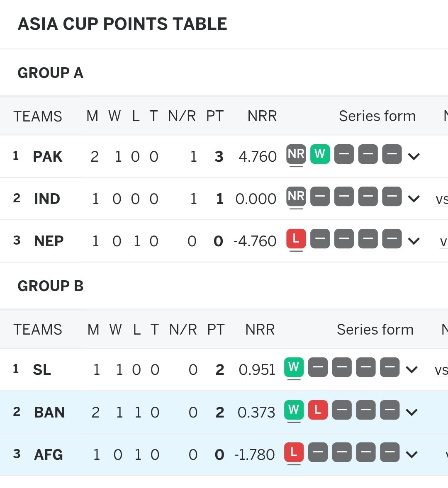Click the NR form badge for IND
This screenshot has width=448, height=488.
click(x=296, y=197)
